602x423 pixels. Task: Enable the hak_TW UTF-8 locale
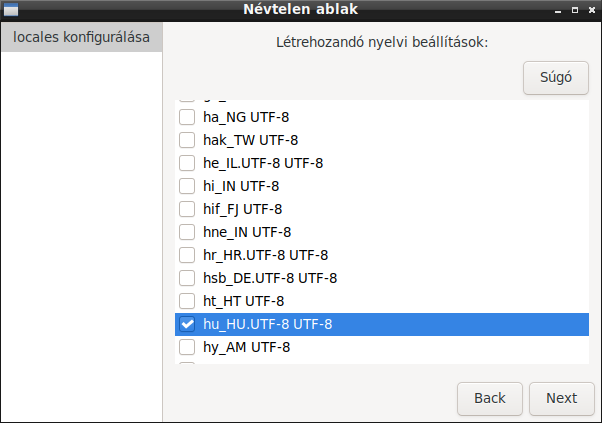[187, 140]
